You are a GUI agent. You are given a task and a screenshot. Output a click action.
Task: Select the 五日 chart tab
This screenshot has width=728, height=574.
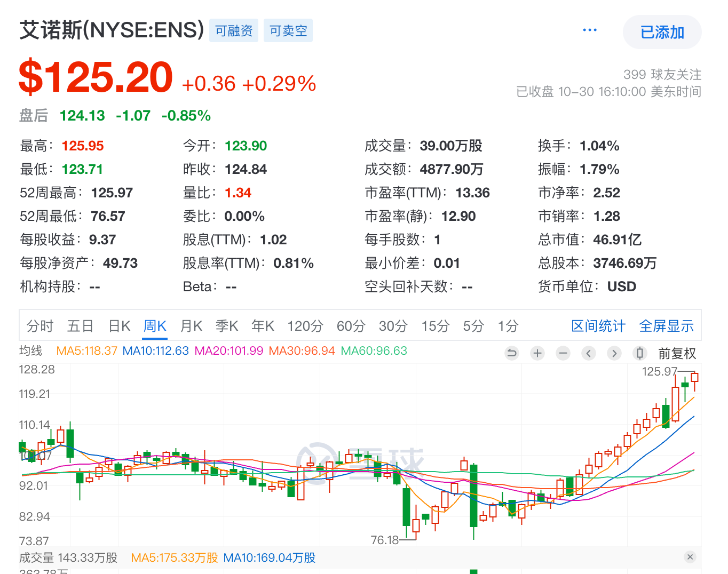[x=81, y=326]
